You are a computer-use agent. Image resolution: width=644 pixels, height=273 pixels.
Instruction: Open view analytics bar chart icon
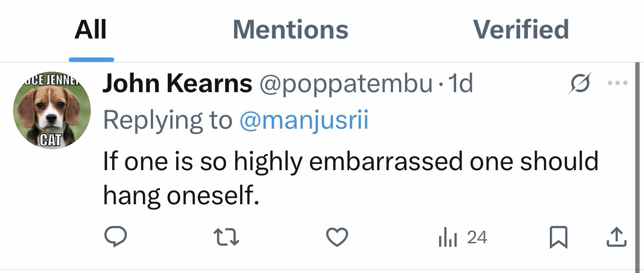[447, 237]
